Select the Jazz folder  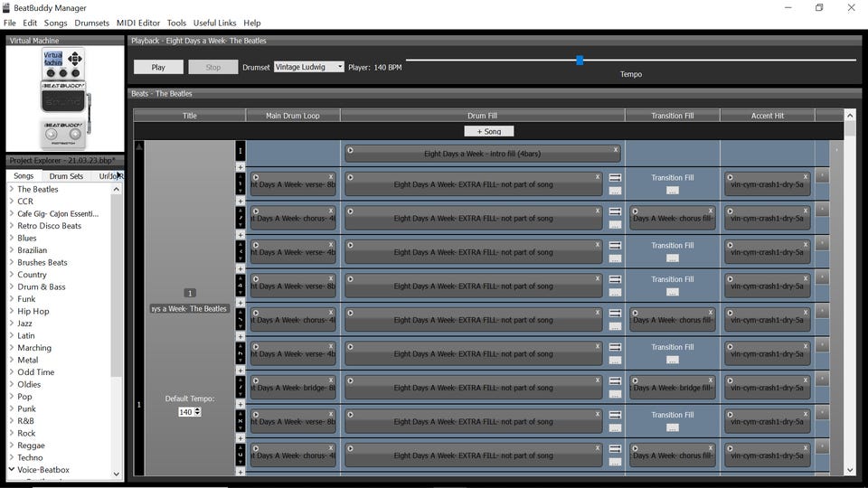point(24,324)
